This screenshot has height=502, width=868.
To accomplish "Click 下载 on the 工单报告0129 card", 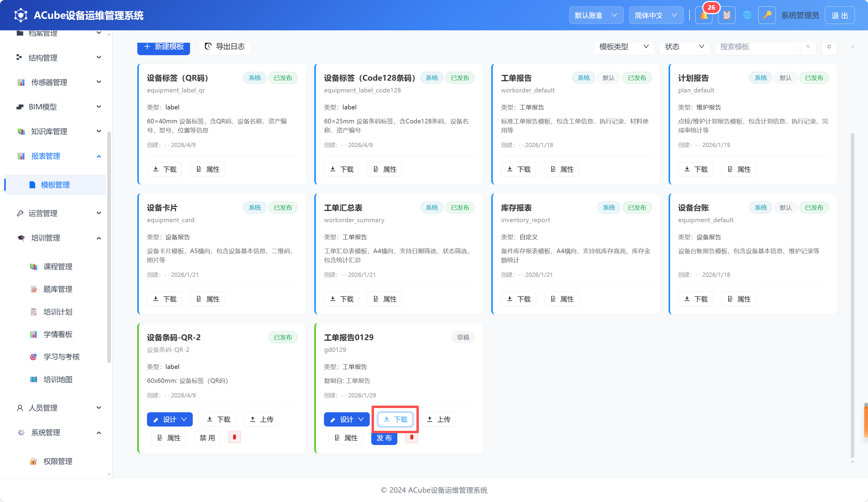I will pos(396,419).
